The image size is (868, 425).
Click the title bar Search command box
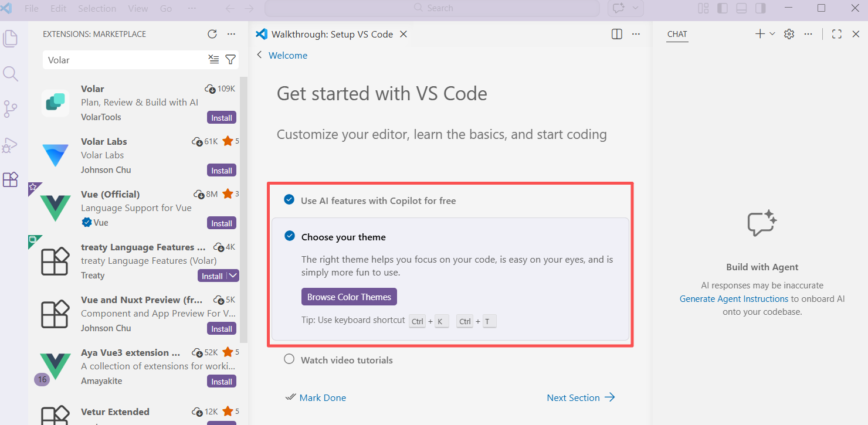(x=432, y=8)
